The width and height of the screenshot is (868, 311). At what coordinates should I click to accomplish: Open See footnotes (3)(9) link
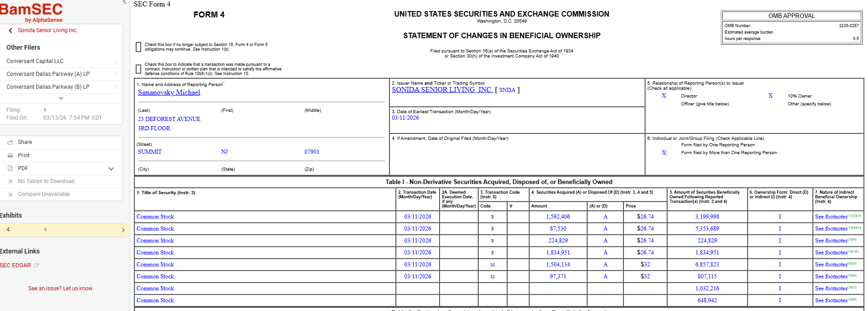click(x=836, y=240)
